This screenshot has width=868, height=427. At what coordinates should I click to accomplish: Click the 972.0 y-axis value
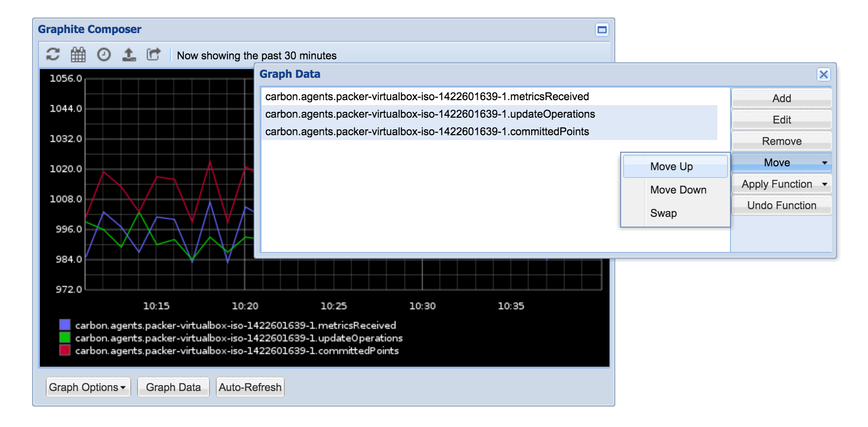pyautogui.click(x=69, y=289)
